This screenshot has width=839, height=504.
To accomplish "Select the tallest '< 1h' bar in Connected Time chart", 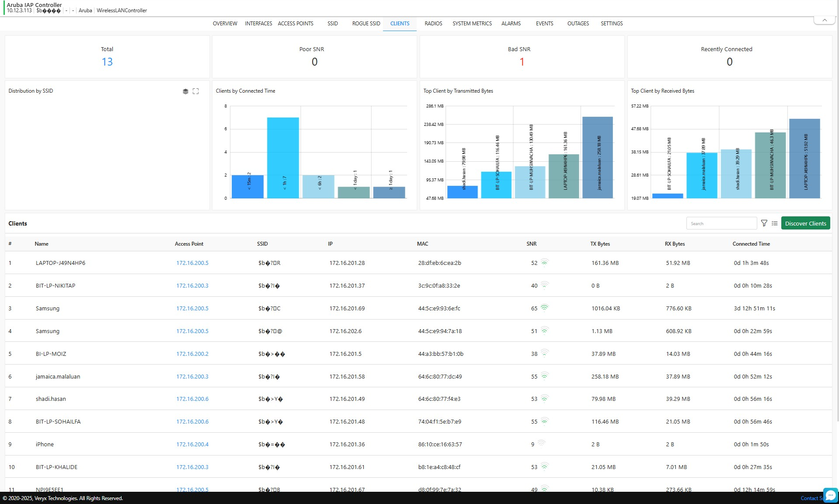I will pyautogui.click(x=283, y=157).
